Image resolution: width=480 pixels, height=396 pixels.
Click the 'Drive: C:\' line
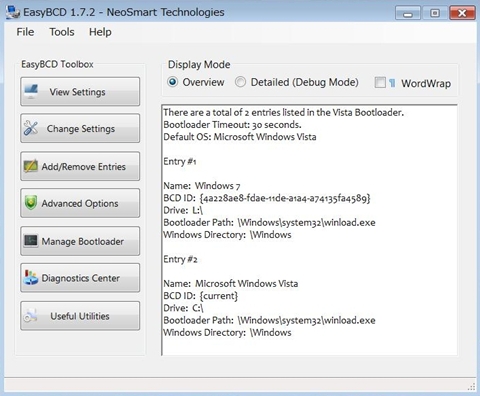pyautogui.click(x=183, y=308)
